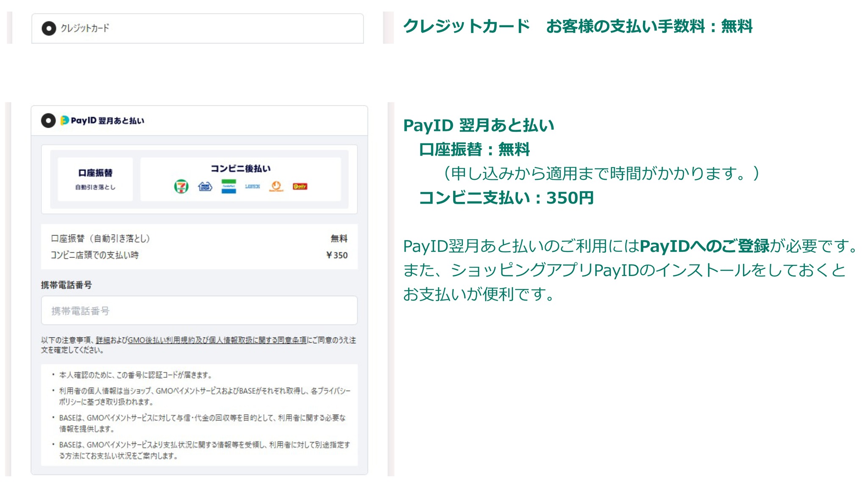The height and width of the screenshot is (486, 868).
Task: Click the Daily Yamazaki store icon
Action: (x=300, y=186)
